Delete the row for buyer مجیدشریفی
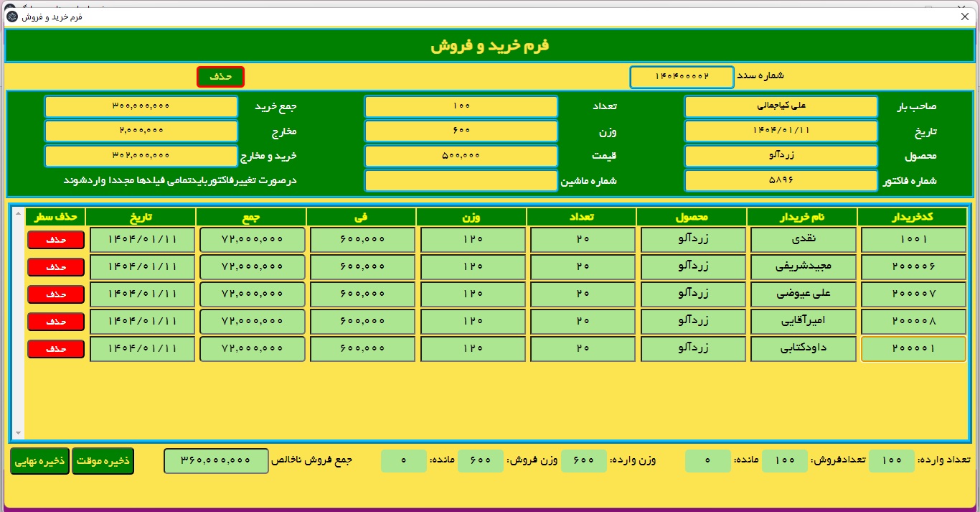Viewport: 980px width, 512px height. coord(56,267)
